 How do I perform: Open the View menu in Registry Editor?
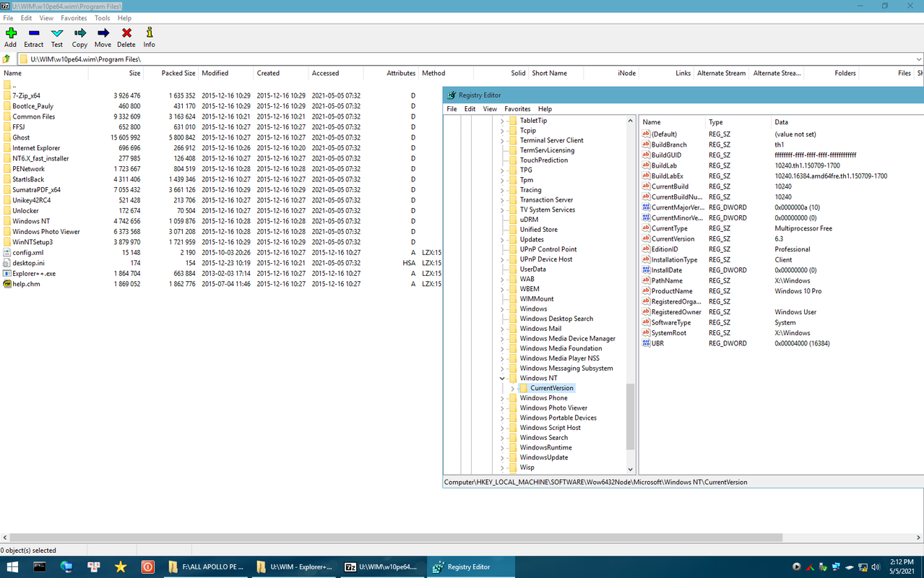pos(490,109)
